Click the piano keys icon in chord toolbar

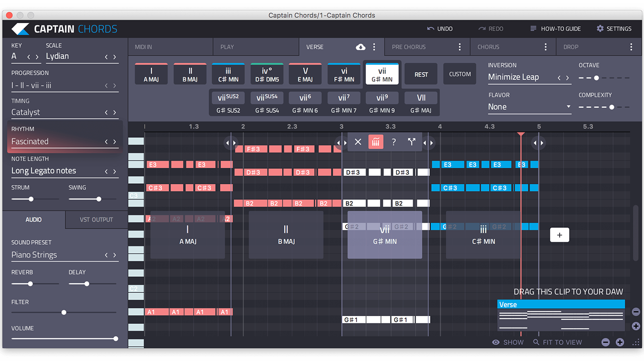(x=376, y=142)
